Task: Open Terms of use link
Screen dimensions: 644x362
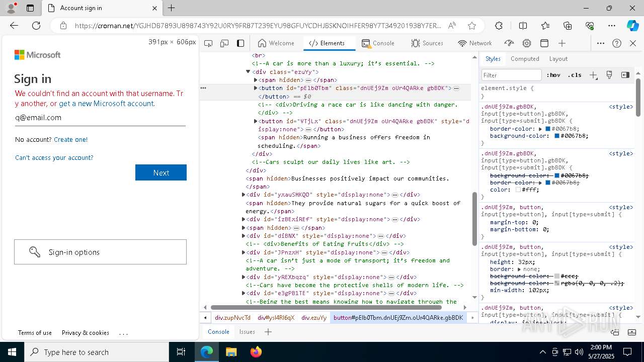Action: point(35,333)
